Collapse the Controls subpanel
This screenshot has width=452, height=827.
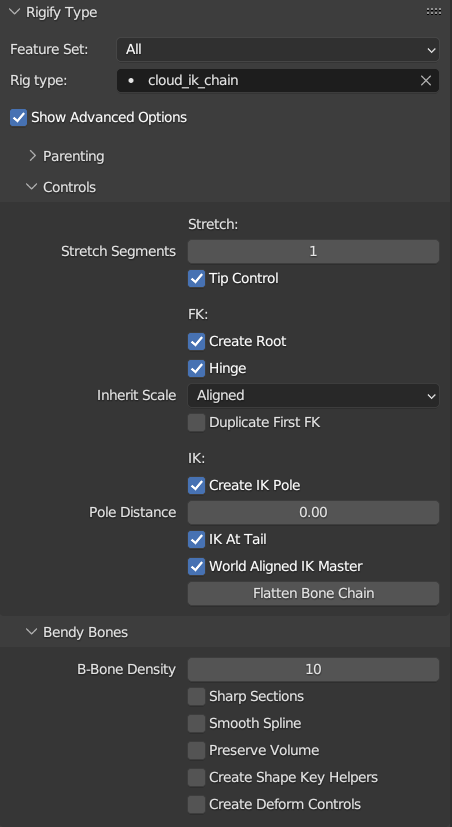pyautogui.click(x=32, y=187)
